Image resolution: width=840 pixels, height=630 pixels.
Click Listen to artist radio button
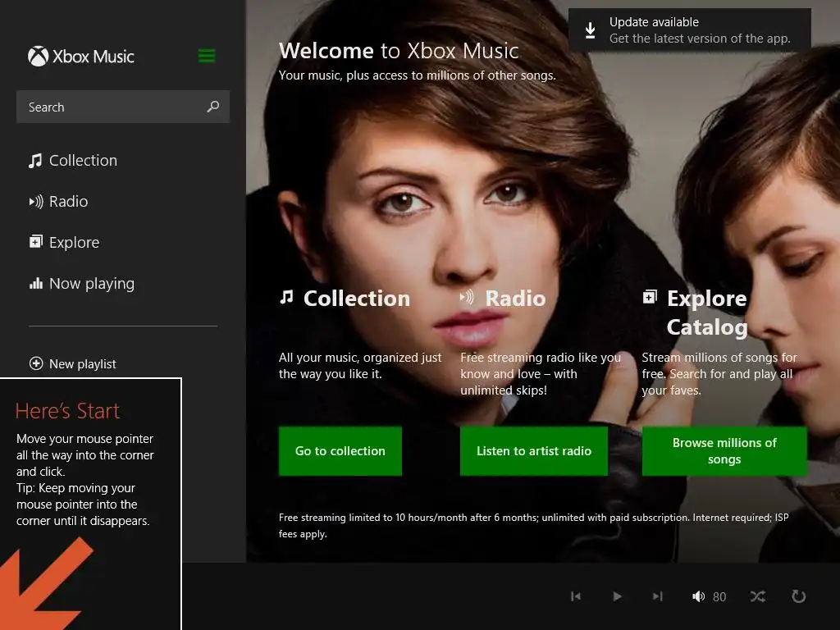[533, 451]
